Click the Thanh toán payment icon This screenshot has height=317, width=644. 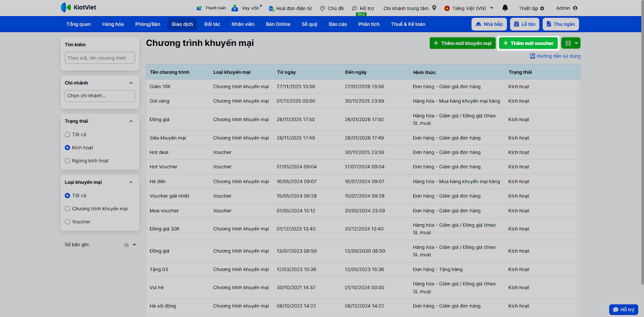coord(199,8)
